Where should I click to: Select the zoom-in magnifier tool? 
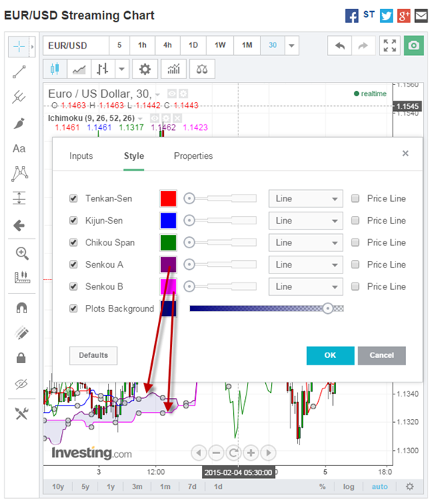[x=22, y=253]
